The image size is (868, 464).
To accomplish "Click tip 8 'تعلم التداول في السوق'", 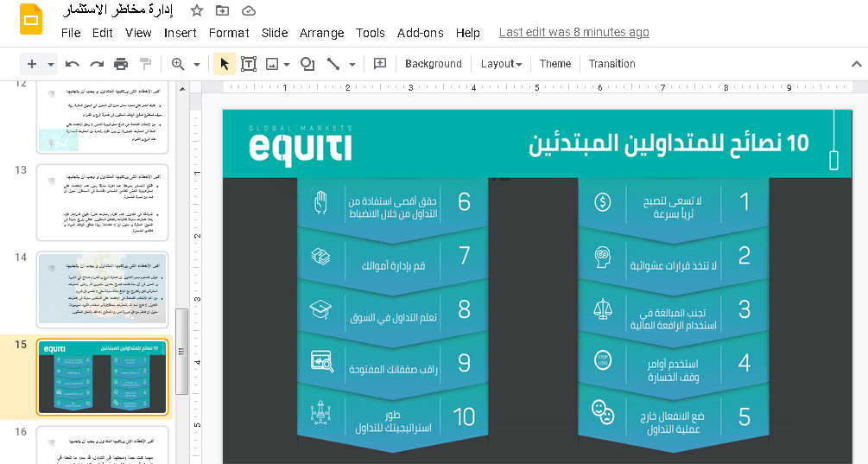I will [x=394, y=317].
